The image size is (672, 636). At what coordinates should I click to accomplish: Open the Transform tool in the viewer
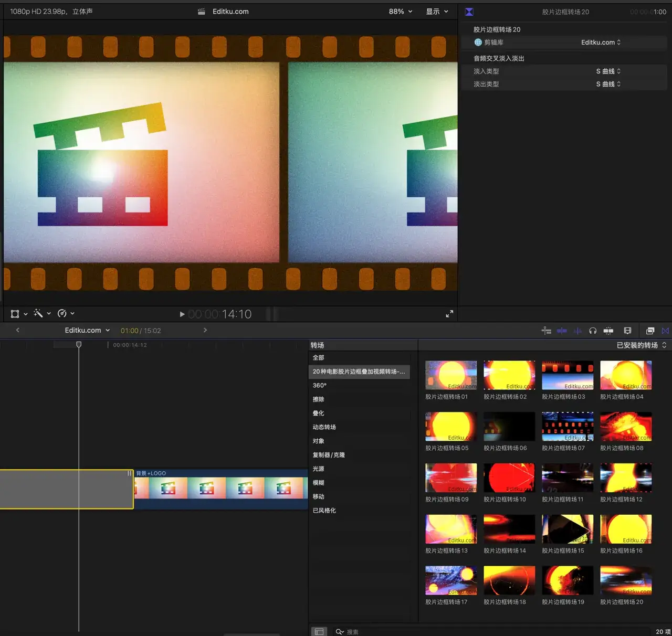point(15,314)
